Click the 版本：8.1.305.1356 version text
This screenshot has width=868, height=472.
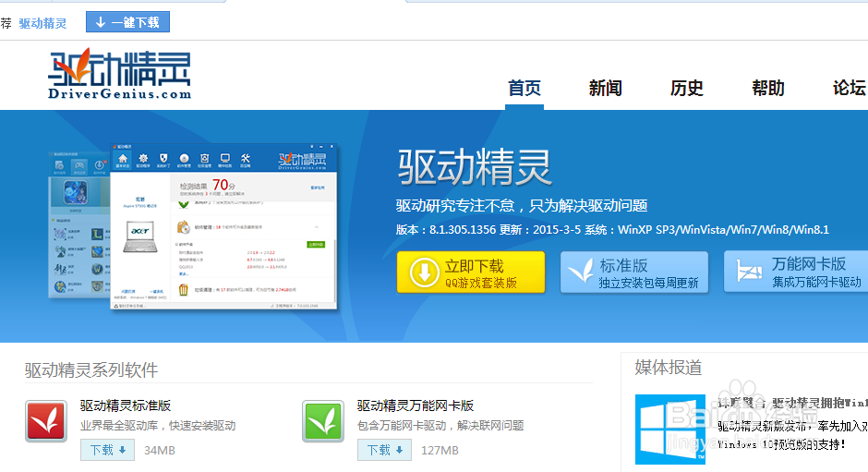click(446, 229)
